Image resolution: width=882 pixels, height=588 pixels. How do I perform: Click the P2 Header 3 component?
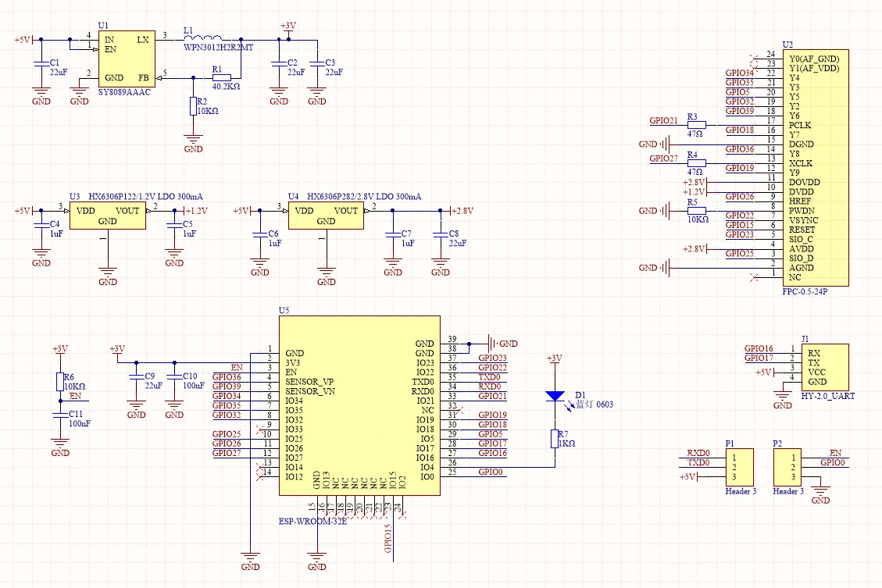(787, 466)
